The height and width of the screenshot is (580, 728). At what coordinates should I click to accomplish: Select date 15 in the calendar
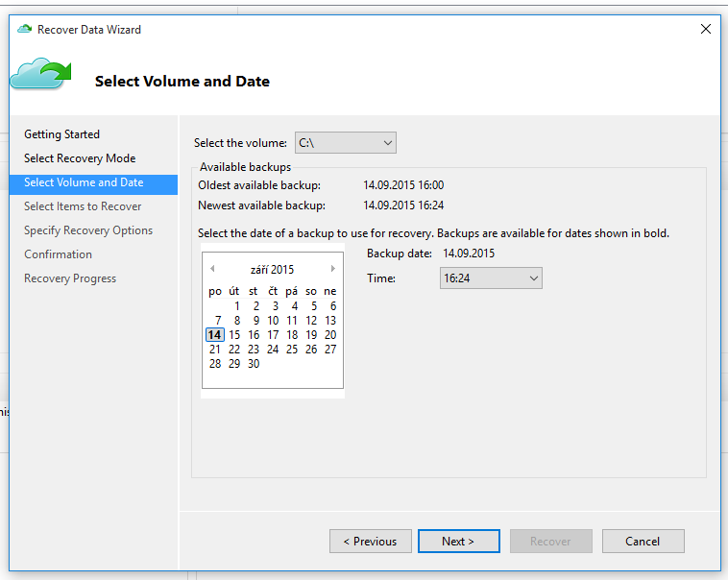[234, 335]
